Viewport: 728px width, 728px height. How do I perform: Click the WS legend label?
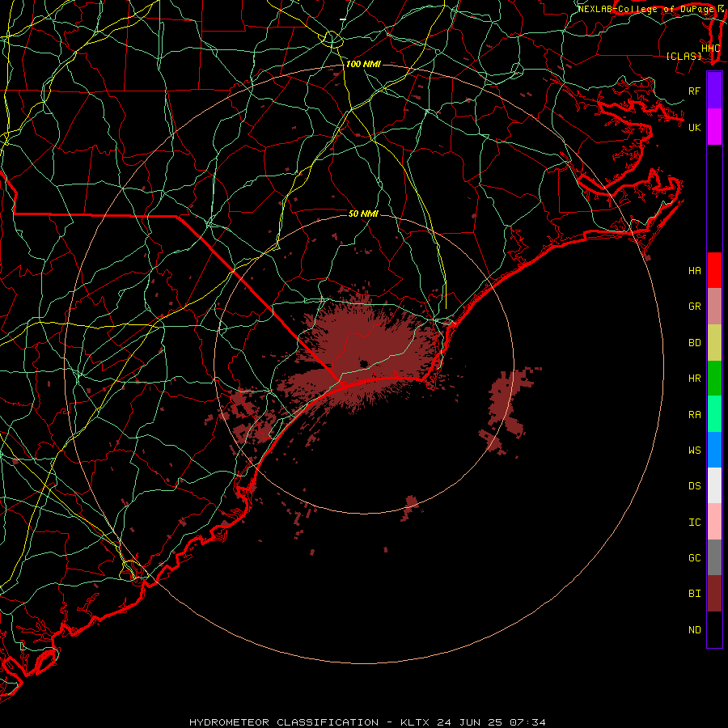coord(694,451)
